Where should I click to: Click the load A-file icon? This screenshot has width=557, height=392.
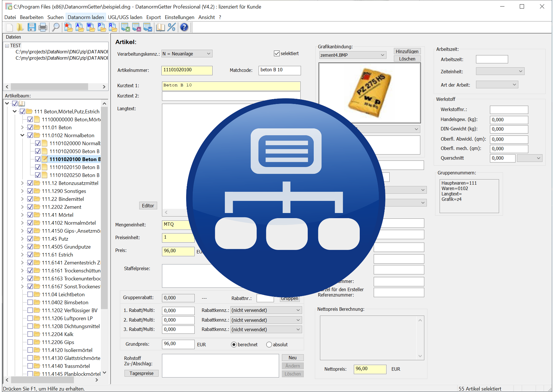click(x=79, y=28)
